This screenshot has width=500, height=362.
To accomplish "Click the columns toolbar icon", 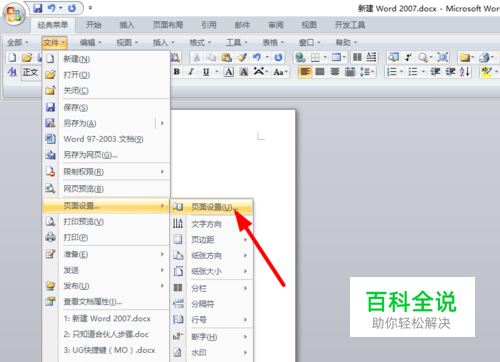I will coord(357,58).
